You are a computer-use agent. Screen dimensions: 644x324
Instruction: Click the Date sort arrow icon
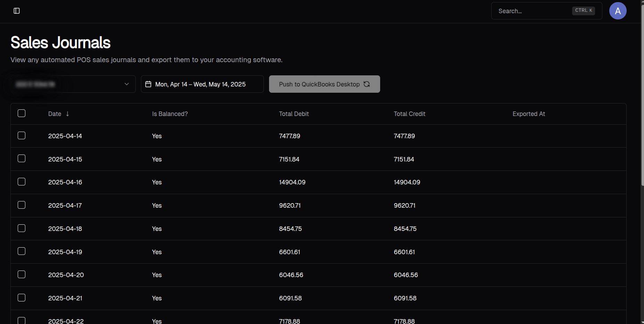pos(67,114)
